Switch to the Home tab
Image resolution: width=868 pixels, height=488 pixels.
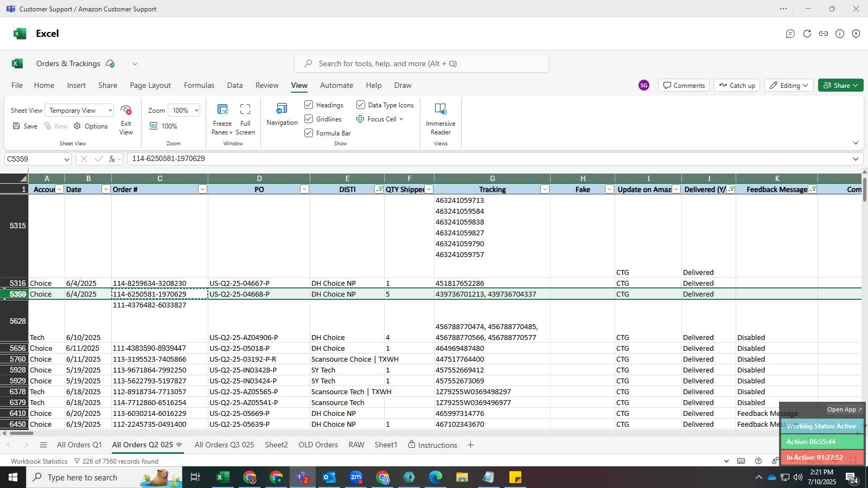click(44, 85)
